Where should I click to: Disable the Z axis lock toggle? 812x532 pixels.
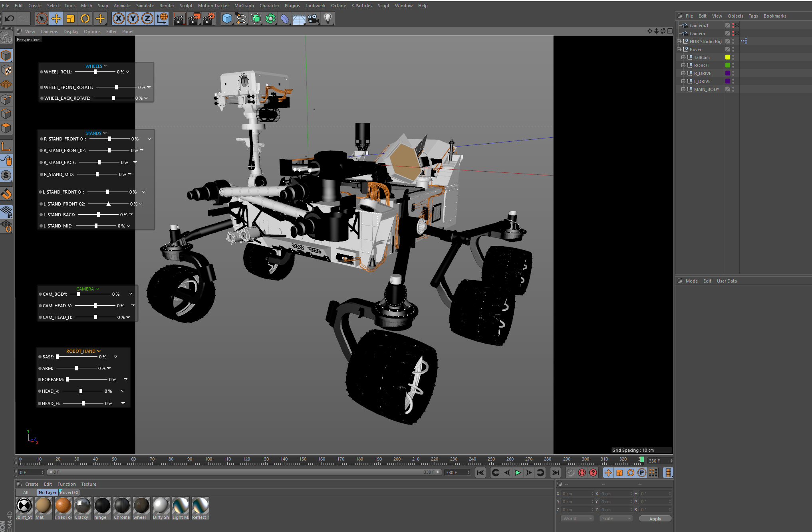coord(147,18)
